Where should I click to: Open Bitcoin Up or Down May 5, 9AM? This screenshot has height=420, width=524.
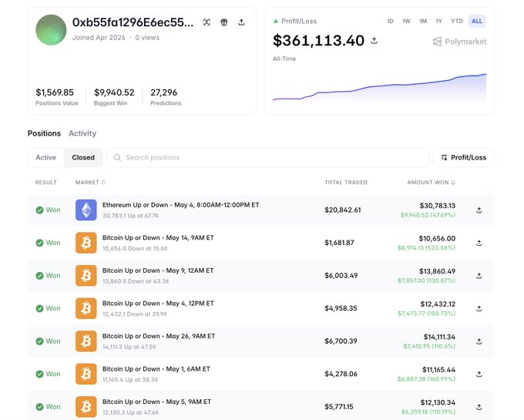[156, 402]
